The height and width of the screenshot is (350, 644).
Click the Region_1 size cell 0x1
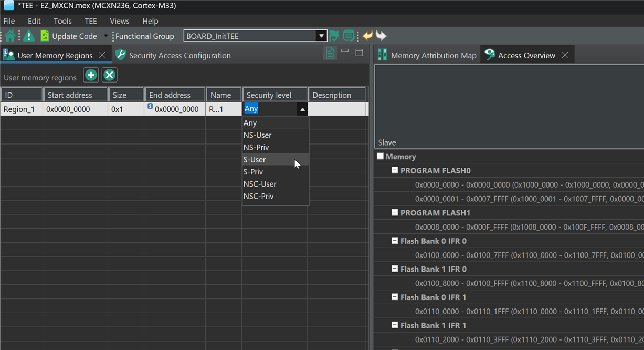tap(126, 109)
